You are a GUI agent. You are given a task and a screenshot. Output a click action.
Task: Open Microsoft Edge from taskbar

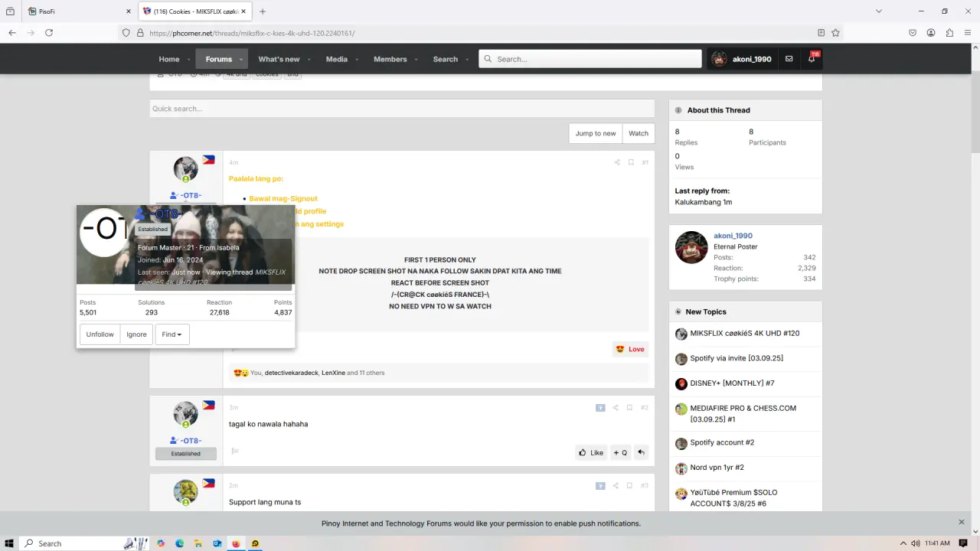[x=180, y=543]
